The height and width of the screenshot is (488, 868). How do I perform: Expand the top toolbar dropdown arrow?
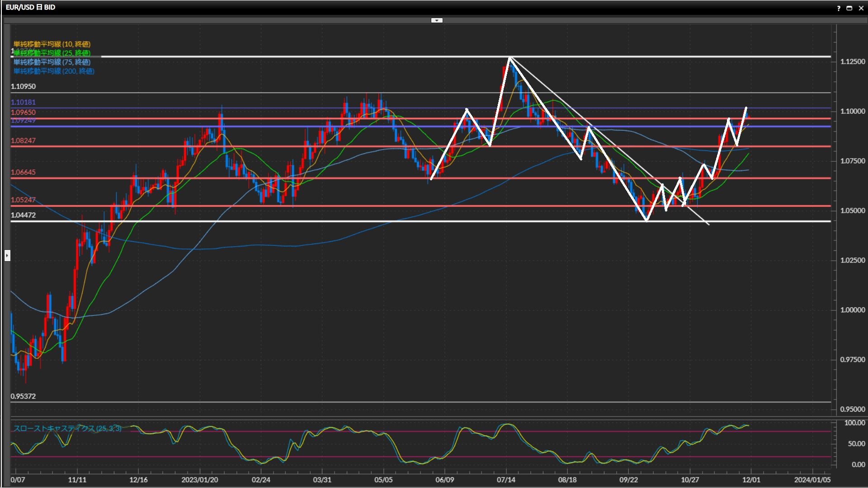(437, 20)
